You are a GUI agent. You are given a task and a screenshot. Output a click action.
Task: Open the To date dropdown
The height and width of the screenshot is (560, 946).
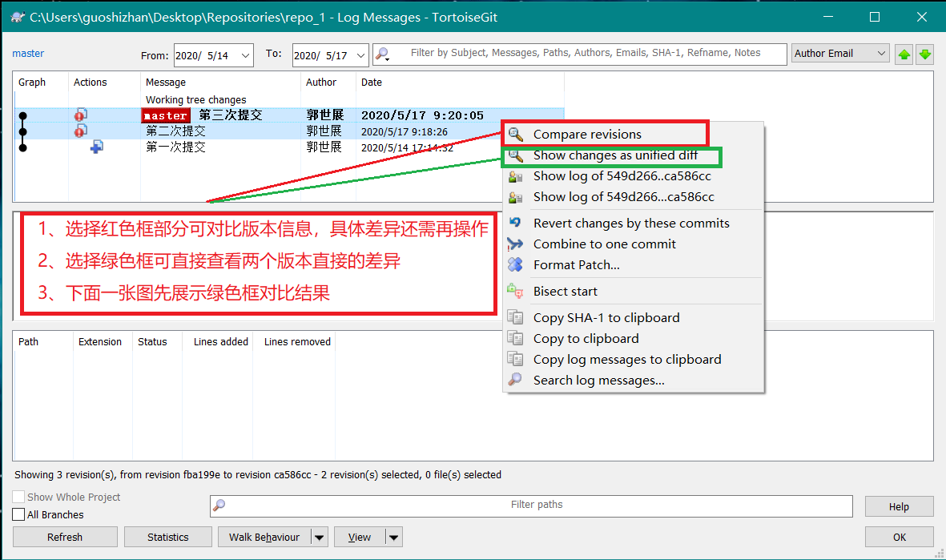click(x=360, y=55)
